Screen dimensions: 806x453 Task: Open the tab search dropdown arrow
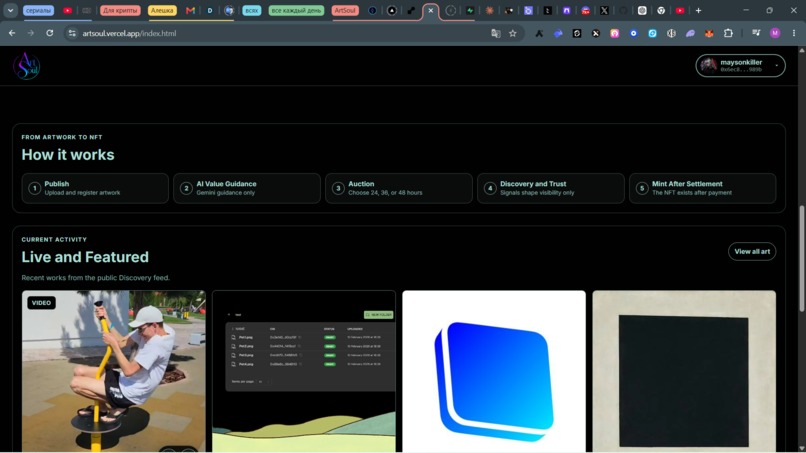[x=10, y=10]
